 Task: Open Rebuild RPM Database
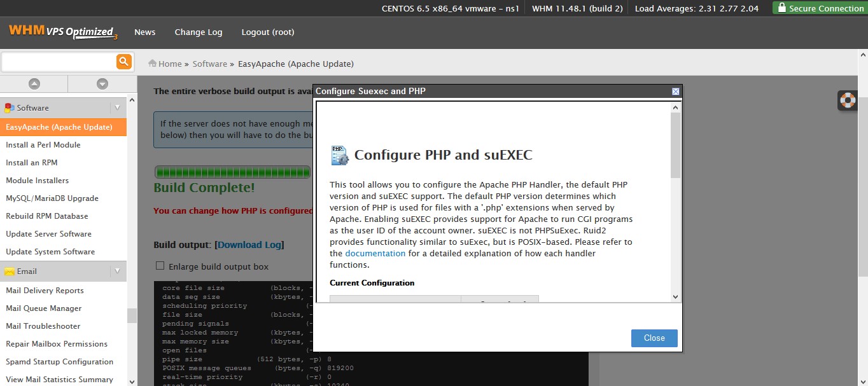(x=47, y=216)
